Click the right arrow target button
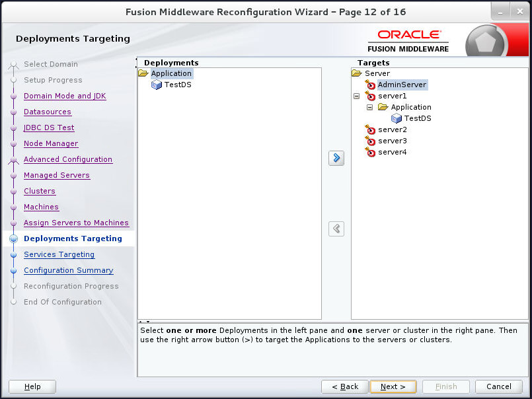The width and height of the screenshot is (532, 399). [x=336, y=158]
